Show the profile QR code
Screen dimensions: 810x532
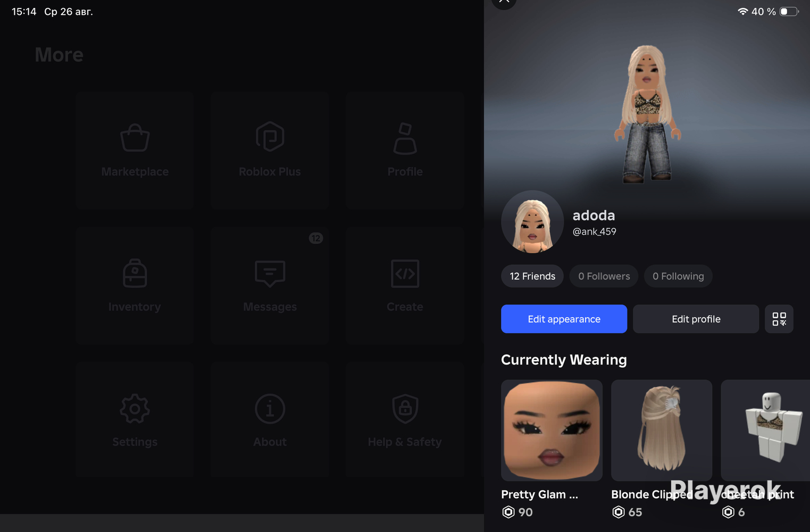[779, 319]
